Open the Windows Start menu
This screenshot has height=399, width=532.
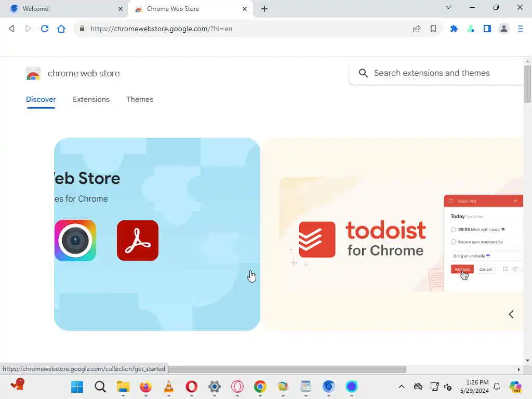tap(77, 387)
